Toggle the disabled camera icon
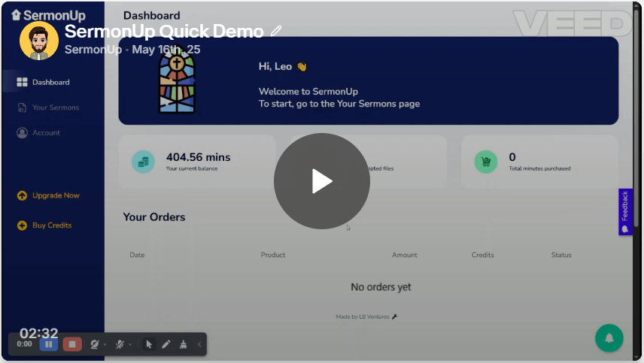This screenshot has height=363, width=644. tap(95, 344)
